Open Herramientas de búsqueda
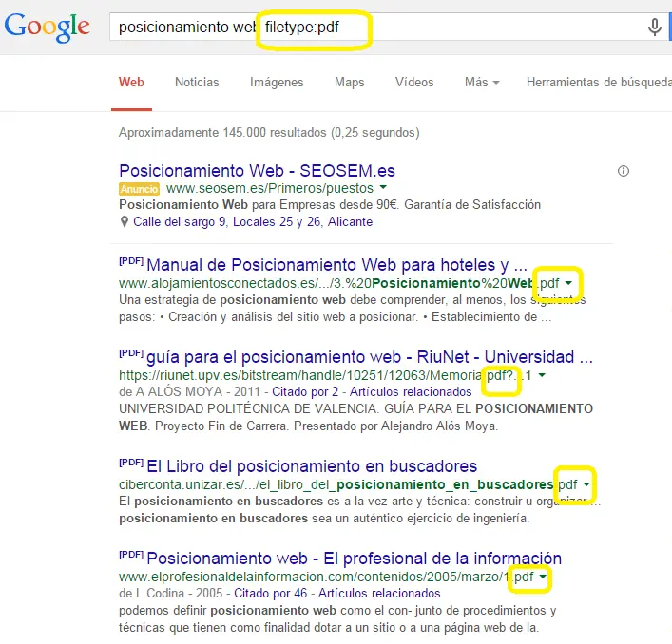This screenshot has height=644, width=672. tap(599, 83)
